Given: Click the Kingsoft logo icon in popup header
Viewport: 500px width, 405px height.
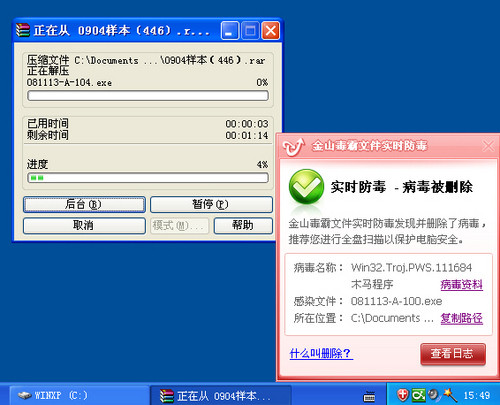Looking at the screenshot, I should 294,147.
